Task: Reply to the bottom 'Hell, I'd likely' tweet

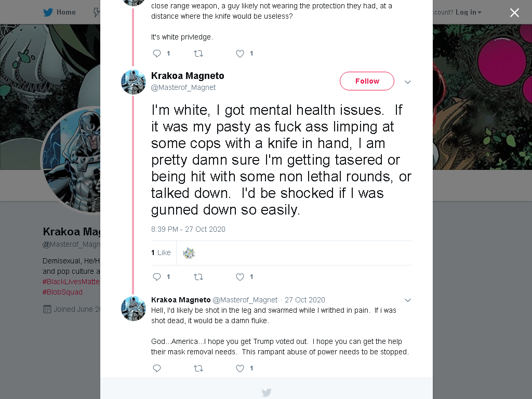Action: [157, 368]
